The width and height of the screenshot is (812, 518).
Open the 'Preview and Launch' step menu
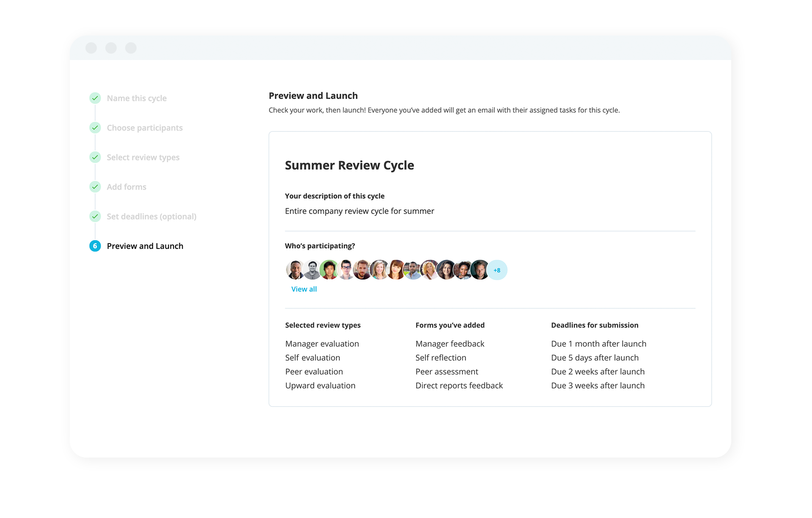pyautogui.click(x=144, y=246)
